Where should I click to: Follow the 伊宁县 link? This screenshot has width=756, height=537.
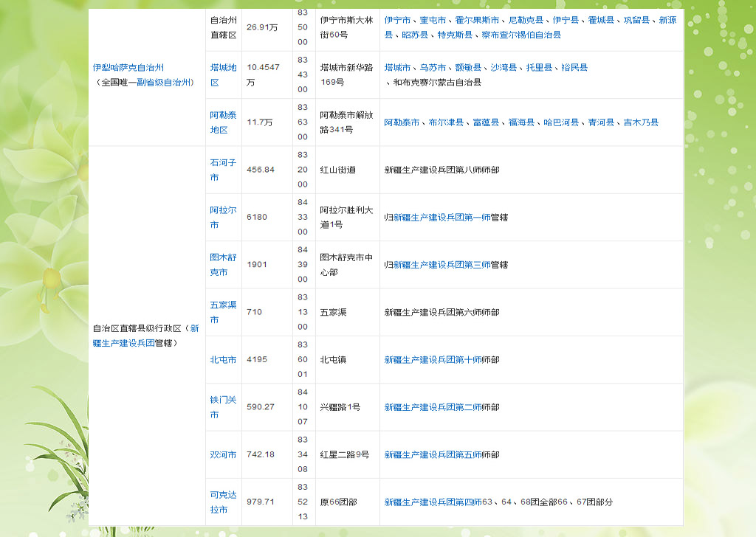click(x=566, y=20)
